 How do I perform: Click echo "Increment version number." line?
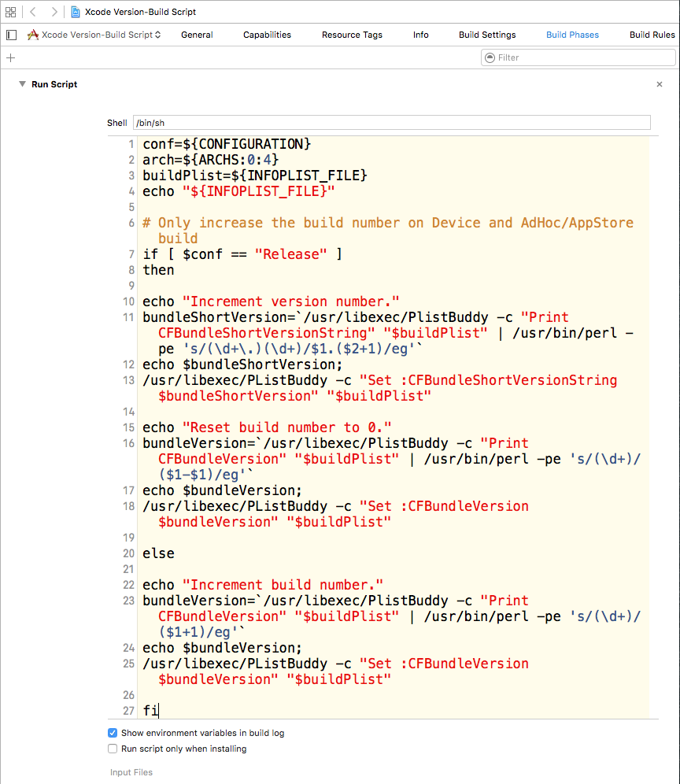[x=271, y=301]
